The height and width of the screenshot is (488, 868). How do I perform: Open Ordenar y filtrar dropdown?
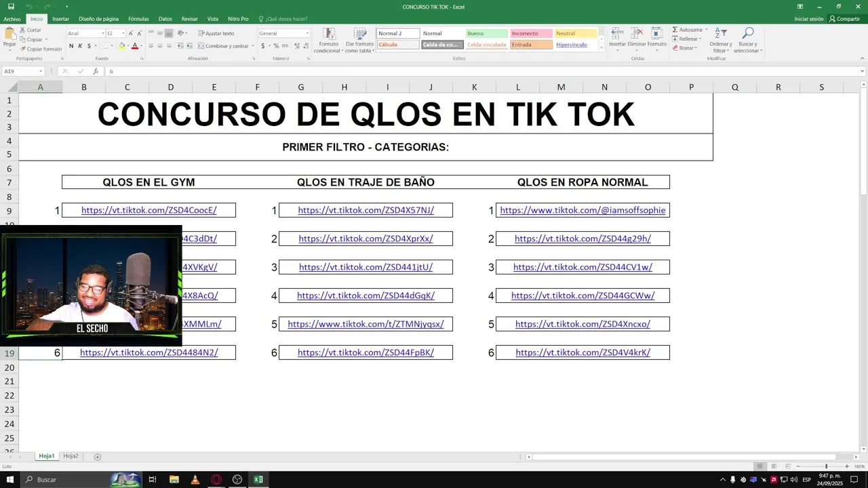point(721,41)
